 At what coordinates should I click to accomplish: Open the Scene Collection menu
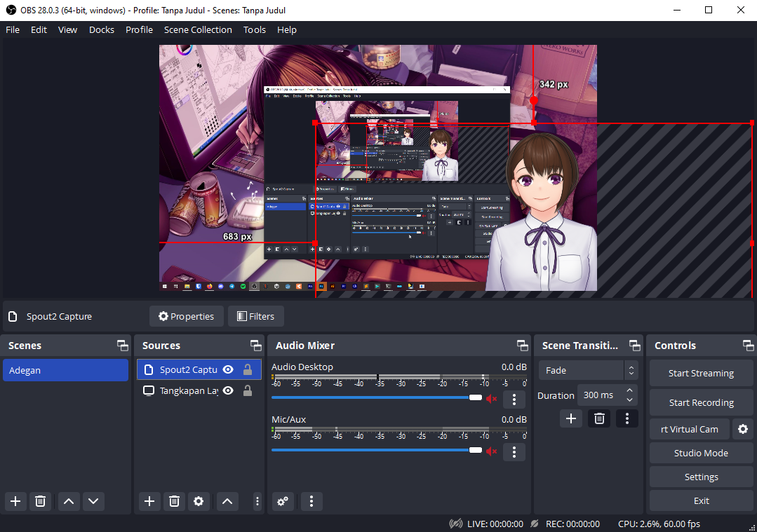[198, 30]
